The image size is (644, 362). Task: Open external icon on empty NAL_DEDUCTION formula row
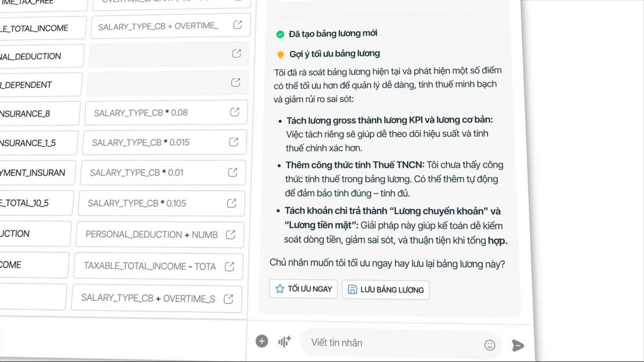point(236,54)
